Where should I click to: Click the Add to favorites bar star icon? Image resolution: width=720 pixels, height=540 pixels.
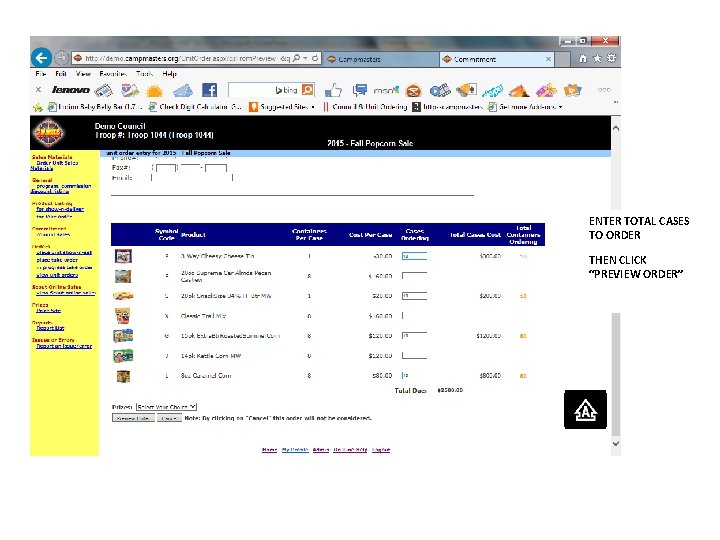[38, 107]
